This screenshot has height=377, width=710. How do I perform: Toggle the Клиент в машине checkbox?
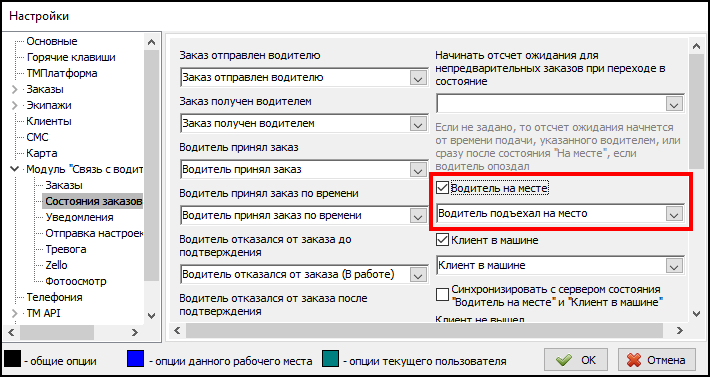tap(442, 240)
